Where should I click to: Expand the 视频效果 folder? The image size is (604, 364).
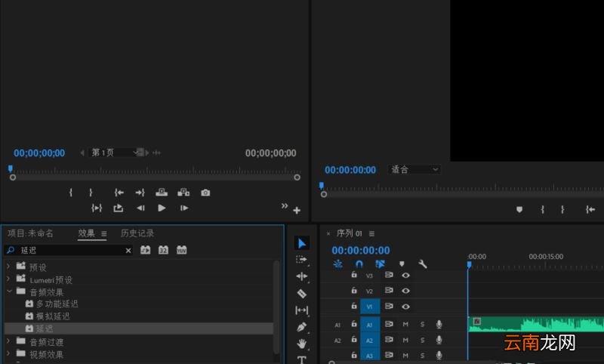pos(8,353)
